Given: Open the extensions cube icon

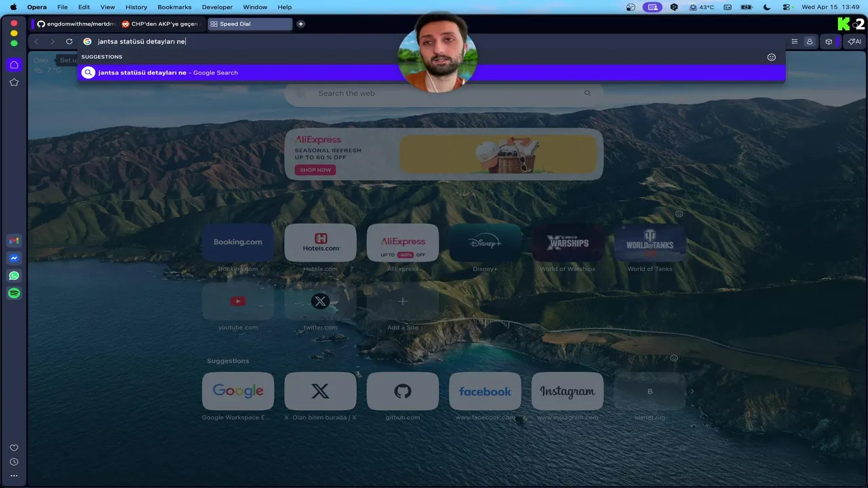Looking at the screenshot, I should click(x=829, y=41).
